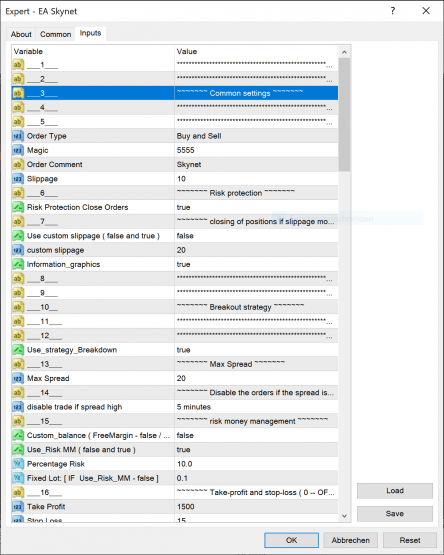Toggle the Custom_balance value 'false'
Image resolution: width=444 pixels, height=555 pixels.
[x=256, y=435]
